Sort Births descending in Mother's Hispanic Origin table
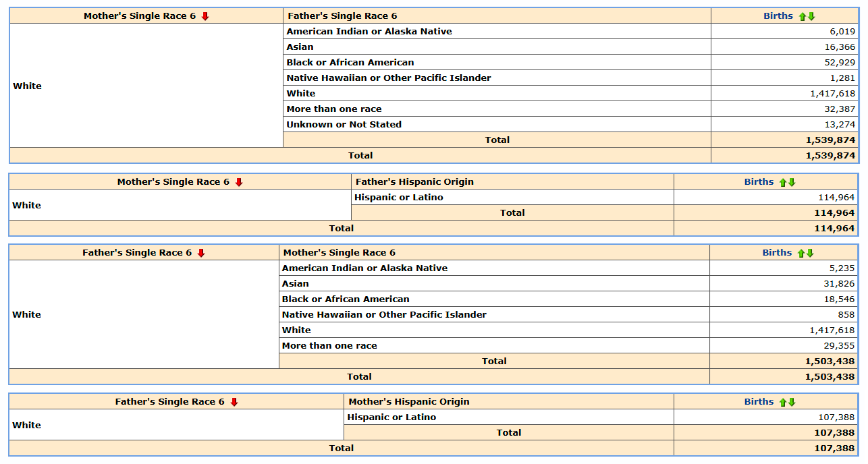Viewport: 868px width, 464px height. tap(792, 402)
